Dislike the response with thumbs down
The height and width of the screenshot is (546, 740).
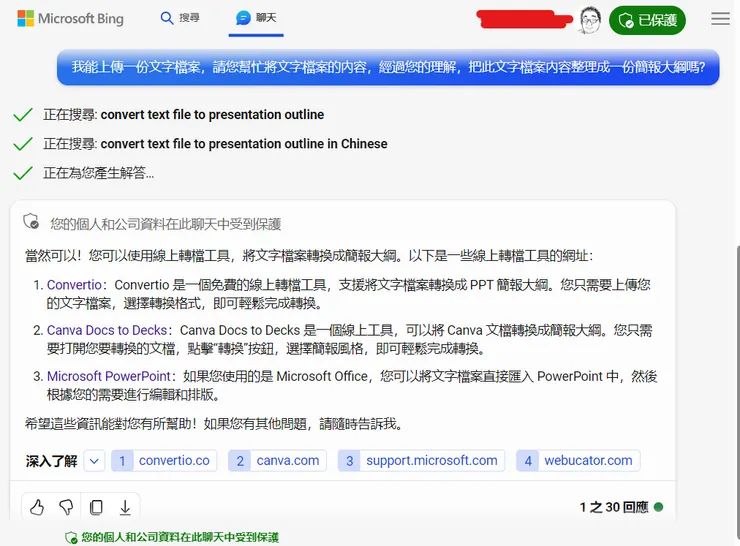(66, 507)
